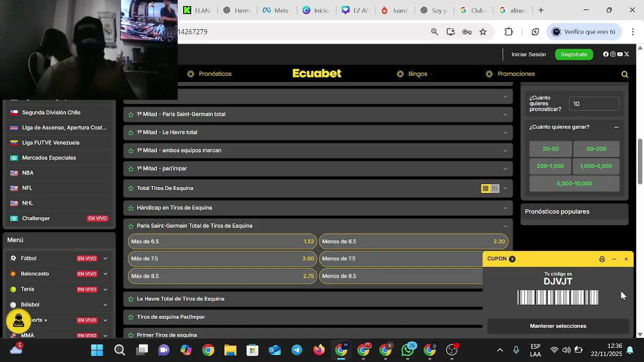Expand Total Tiros De Esquina chevron
Image resolution: width=644 pixels, height=362 pixels.
(x=505, y=189)
